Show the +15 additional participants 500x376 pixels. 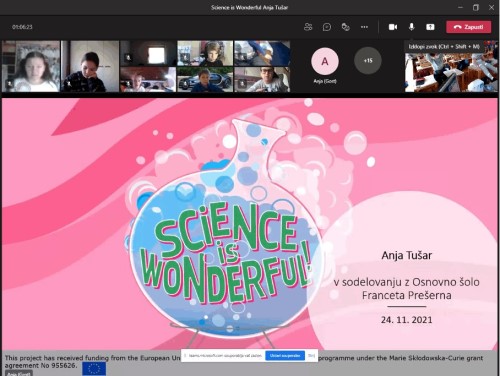click(368, 61)
